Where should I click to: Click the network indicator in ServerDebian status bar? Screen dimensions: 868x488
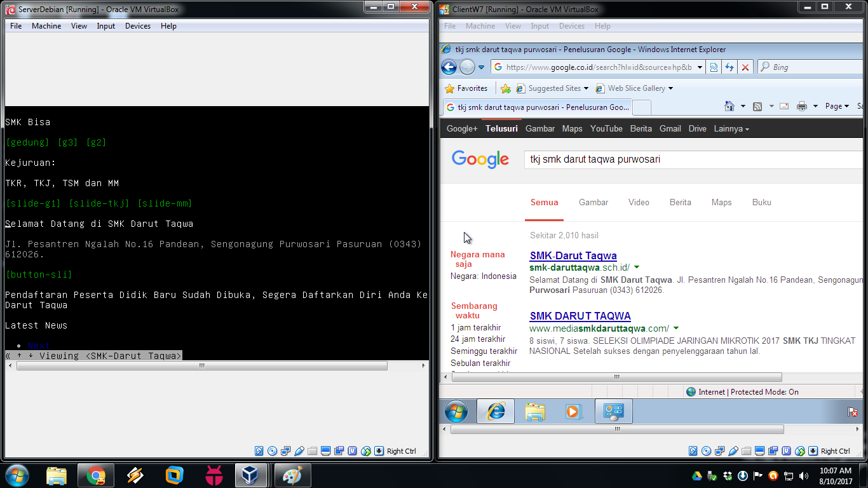click(286, 451)
